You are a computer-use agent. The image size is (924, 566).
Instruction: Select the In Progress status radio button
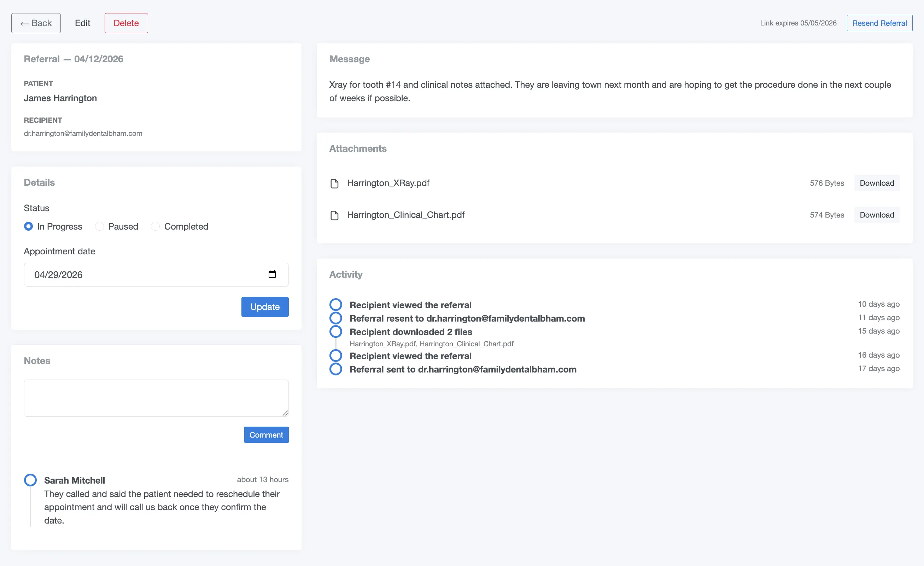tap(29, 226)
